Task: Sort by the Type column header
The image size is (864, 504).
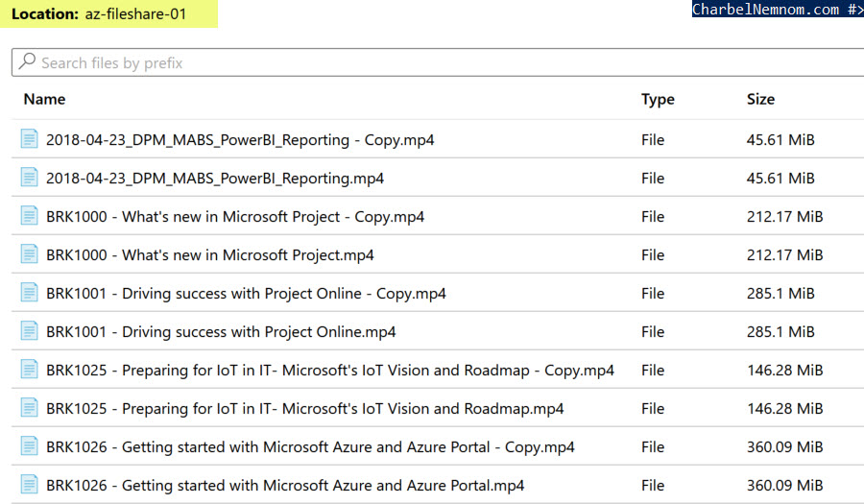Action: [x=658, y=100]
